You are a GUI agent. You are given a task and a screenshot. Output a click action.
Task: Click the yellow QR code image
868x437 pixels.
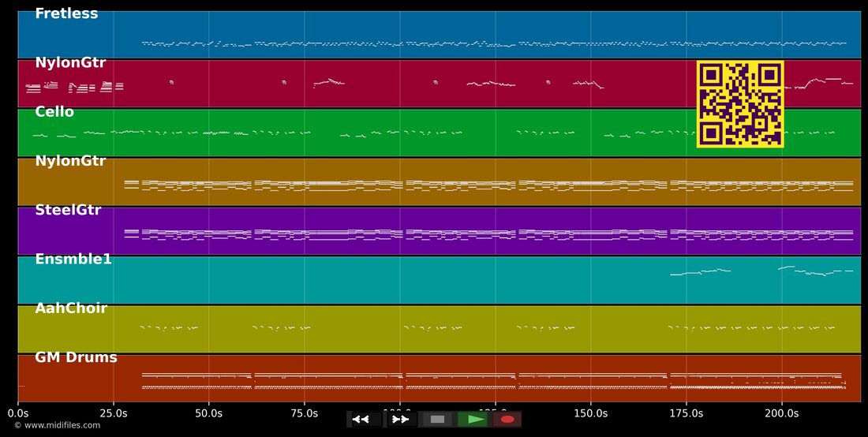point(740,104)
